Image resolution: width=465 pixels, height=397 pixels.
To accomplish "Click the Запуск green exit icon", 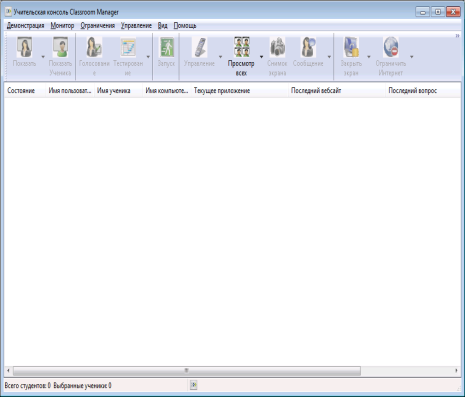I will click(x=167, y=47).
